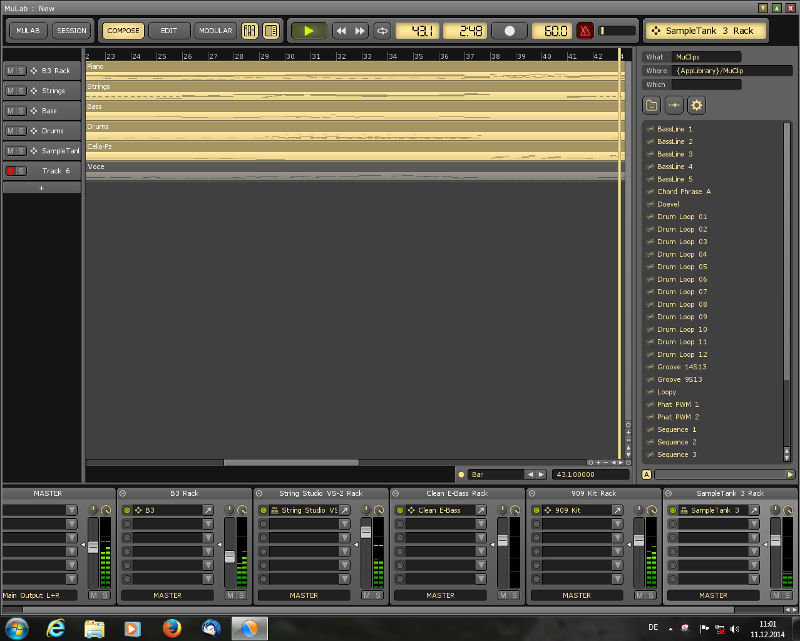The width and height of the screenshot is (800, 641).
Task: Open the first MASTER strip slot dropdown
Action: pyautogui.click(x=71, y=510)
